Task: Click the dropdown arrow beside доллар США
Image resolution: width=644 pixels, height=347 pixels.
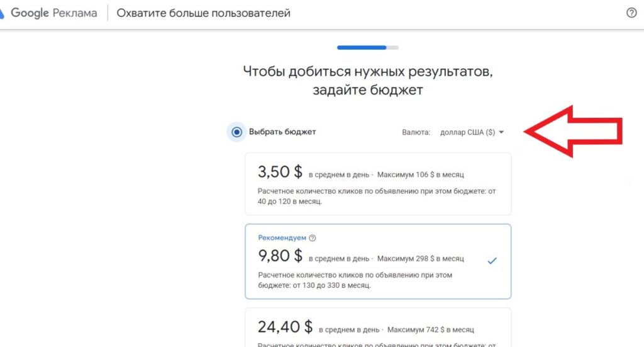Action: [501, 132]
